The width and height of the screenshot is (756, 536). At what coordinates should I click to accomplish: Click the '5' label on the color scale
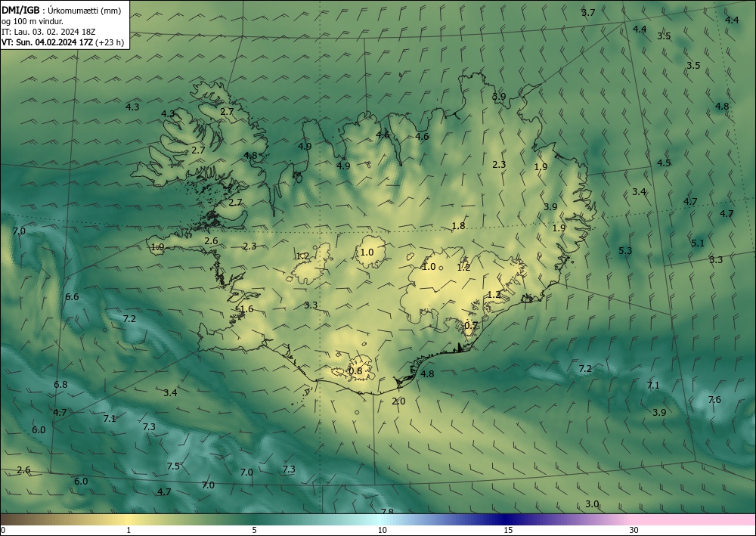pos(254,530)
